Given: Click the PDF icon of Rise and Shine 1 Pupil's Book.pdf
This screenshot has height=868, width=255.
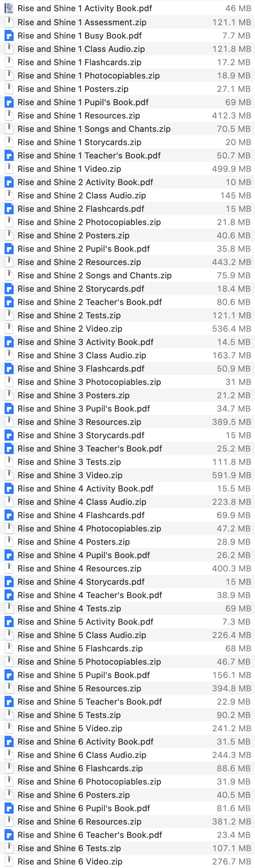Looking at the screenshot, I should coord(9,102).
